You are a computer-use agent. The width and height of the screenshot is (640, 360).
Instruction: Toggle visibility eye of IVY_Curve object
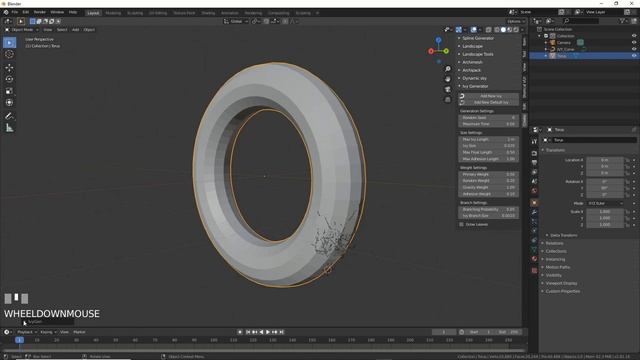(634, 49)
